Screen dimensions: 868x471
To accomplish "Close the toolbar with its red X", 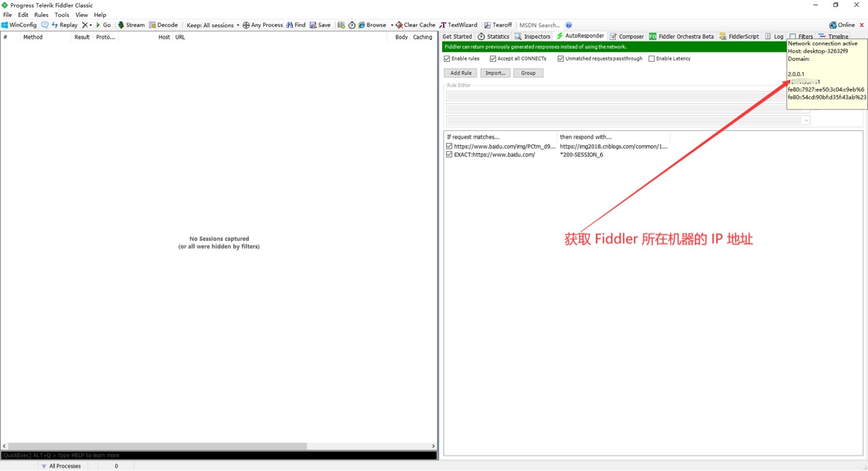I will tap(861, 25).
